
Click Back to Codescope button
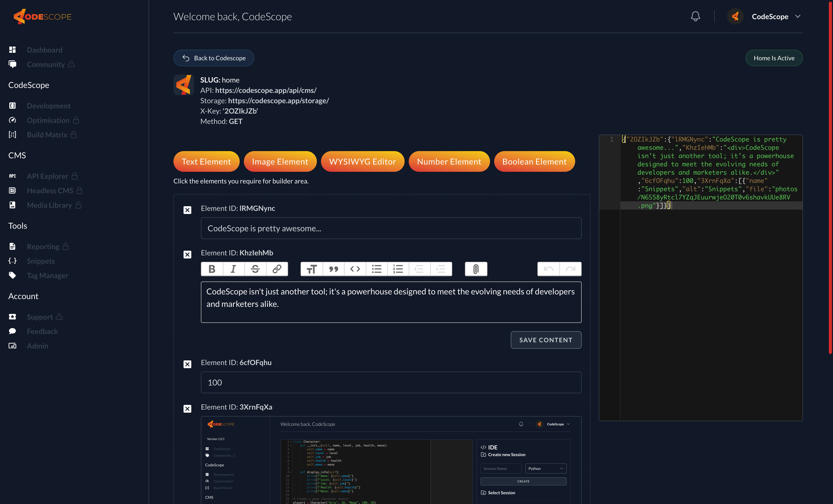214,58
